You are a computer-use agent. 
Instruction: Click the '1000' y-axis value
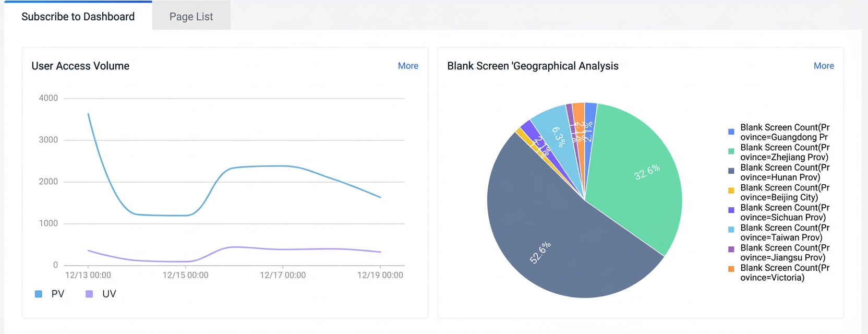[49, 223]
